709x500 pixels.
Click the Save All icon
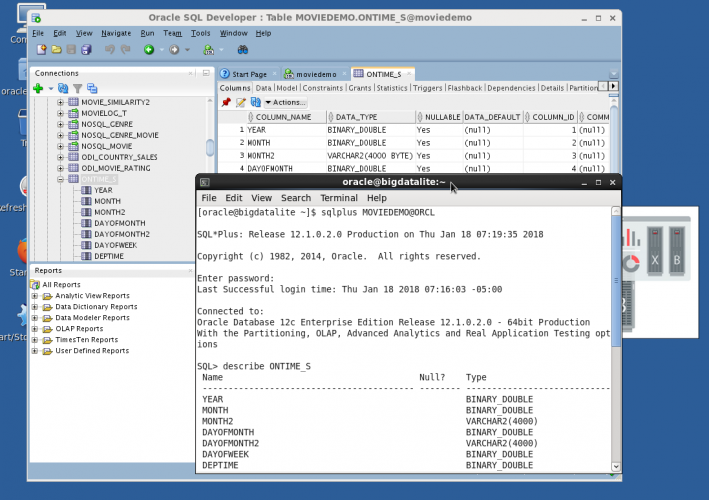coord(86,50)
